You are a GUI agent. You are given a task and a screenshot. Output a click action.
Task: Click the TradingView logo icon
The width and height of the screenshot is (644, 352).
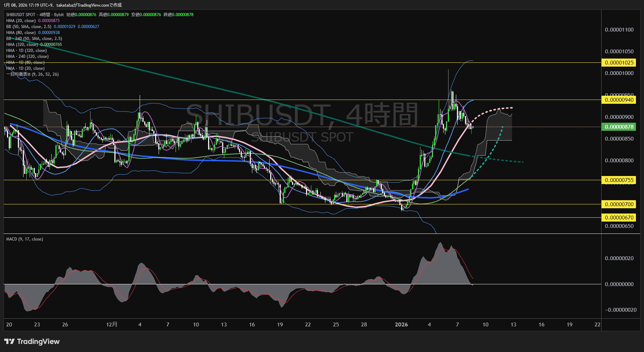(x=9, y=341)
